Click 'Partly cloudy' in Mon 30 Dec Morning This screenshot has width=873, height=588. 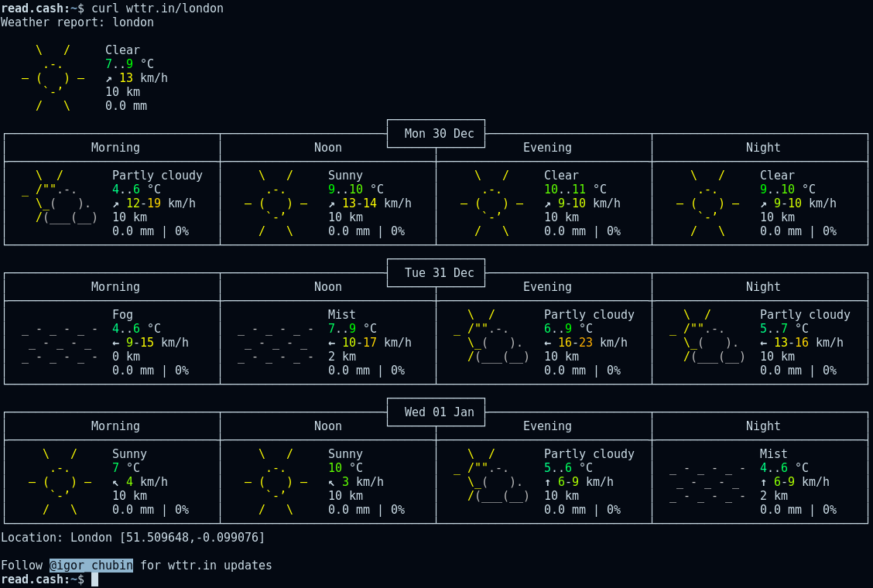(x=158, y=176)
